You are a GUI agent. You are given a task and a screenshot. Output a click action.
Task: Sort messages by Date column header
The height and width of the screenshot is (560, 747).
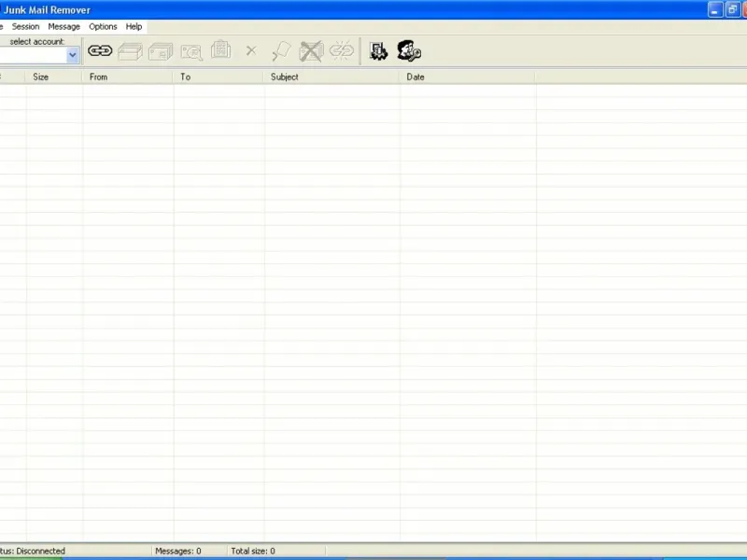(468, 77)
